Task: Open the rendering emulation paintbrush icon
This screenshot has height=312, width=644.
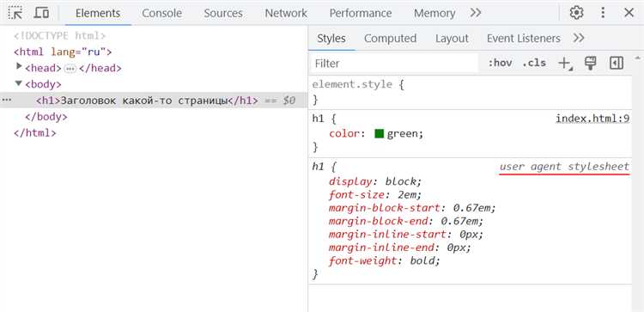Action: click(x=590, y=64)
